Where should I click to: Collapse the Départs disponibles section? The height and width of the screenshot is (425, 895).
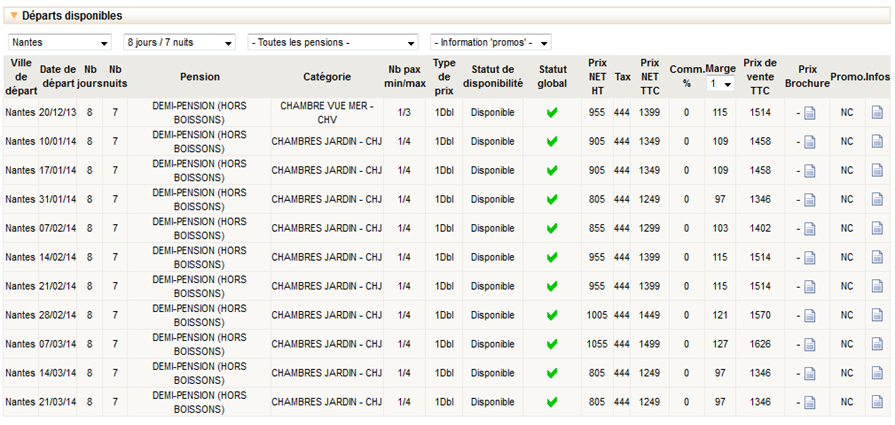[x=14, y=16]
